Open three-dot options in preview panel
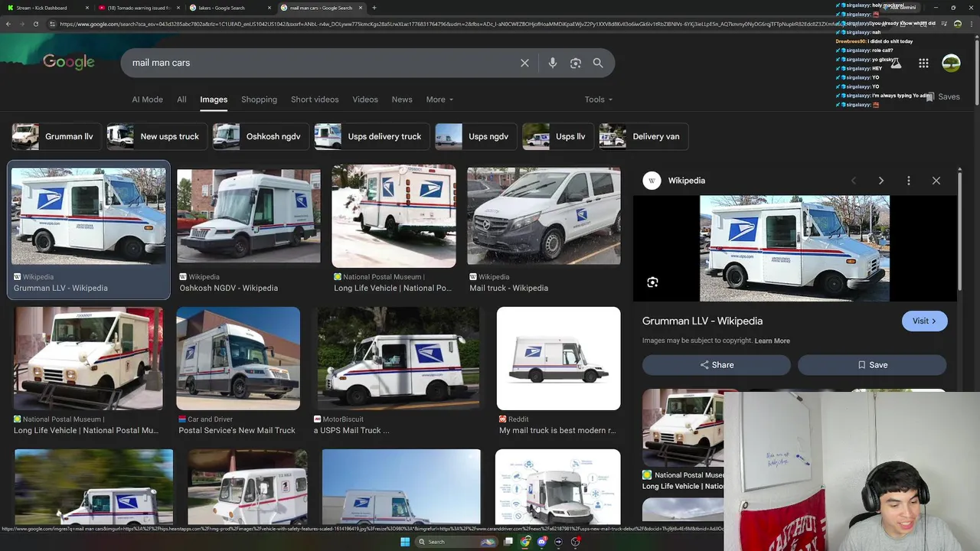This screenshot has height=551, width=980. 909,181
